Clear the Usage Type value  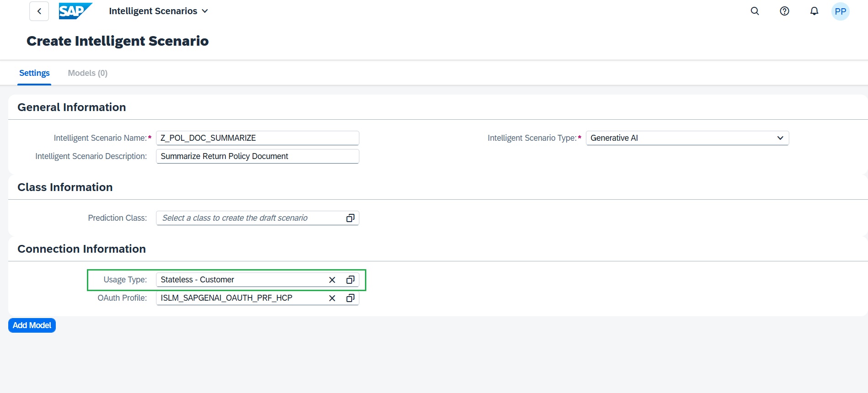click(332, 280)
